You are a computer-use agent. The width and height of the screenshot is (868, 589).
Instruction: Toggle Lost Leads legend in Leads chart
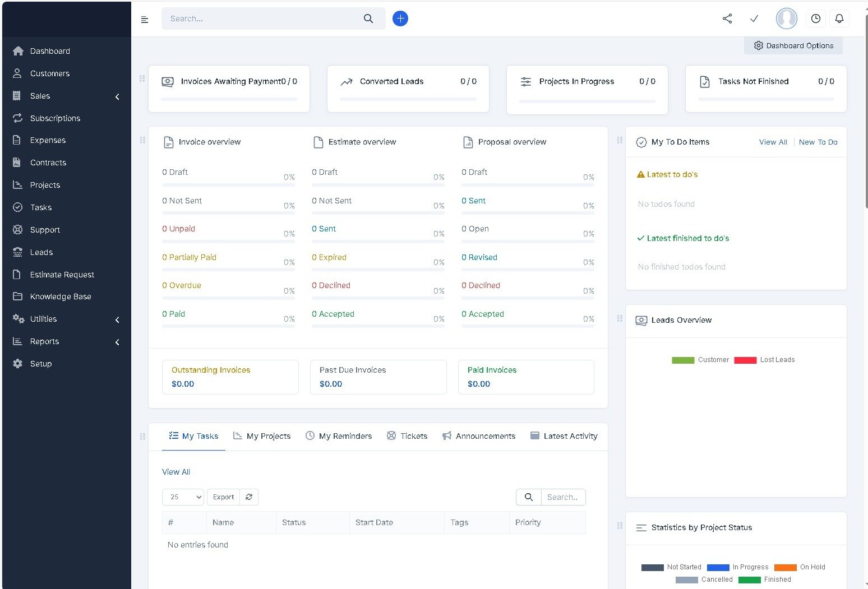[x=764, y=360]
